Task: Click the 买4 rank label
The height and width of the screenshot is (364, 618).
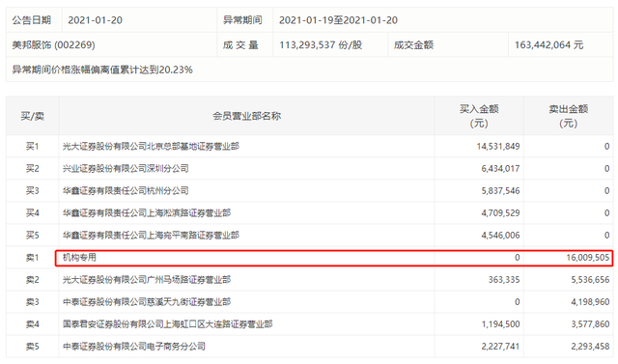Action: tap(32, 212)
